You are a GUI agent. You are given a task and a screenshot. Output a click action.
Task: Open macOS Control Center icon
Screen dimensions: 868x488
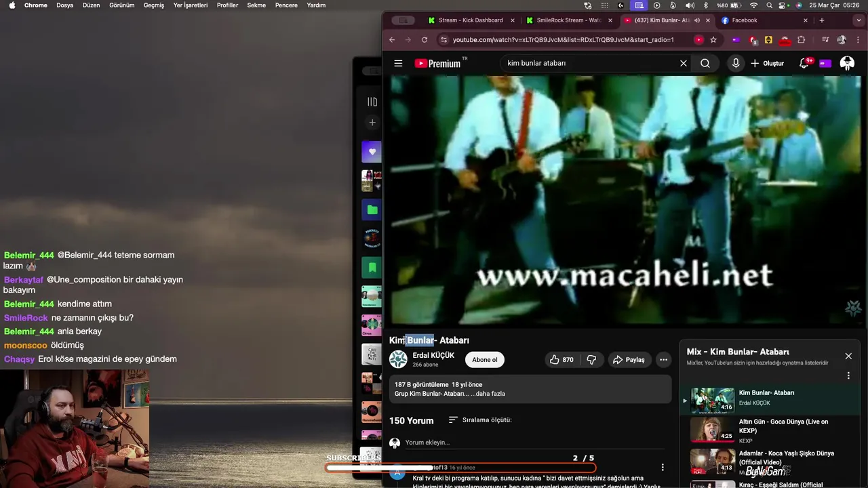[783, 5]
